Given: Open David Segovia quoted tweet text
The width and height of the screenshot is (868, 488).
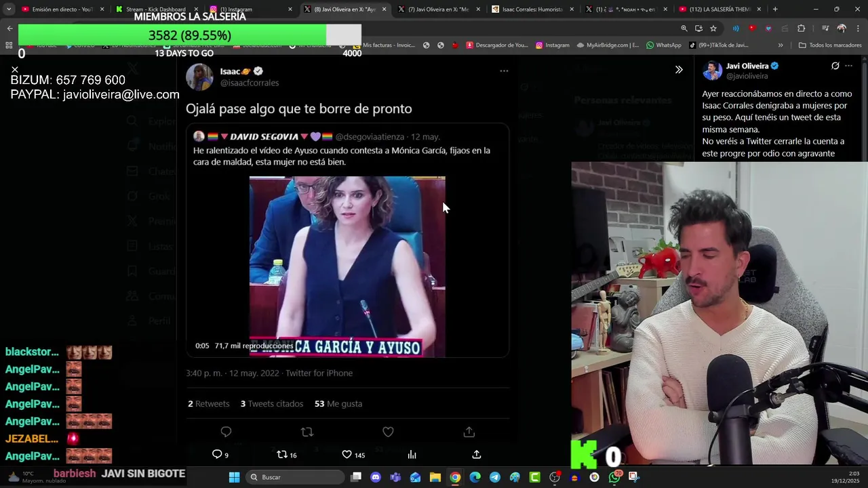Looking at the screenshot, I should pos(342,156).
